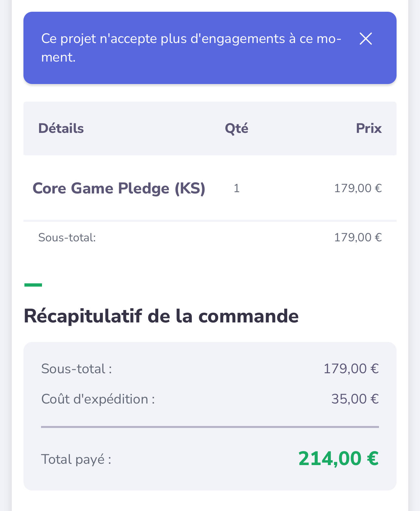Click the 179,00 € price in the pledge row
The width and height of the screenshot is (420, 511).
(x=357, y=188)
